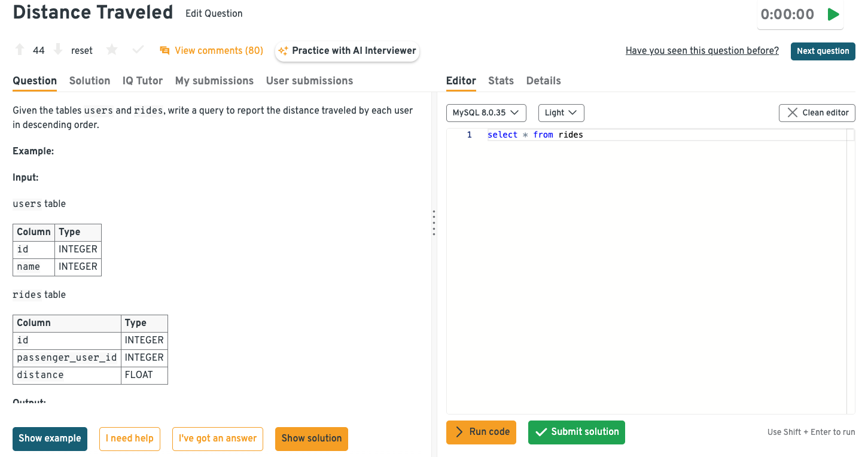868x457 pixels.
Task: Mark question done with checkmark icon
Action: (x=138, y=50)
